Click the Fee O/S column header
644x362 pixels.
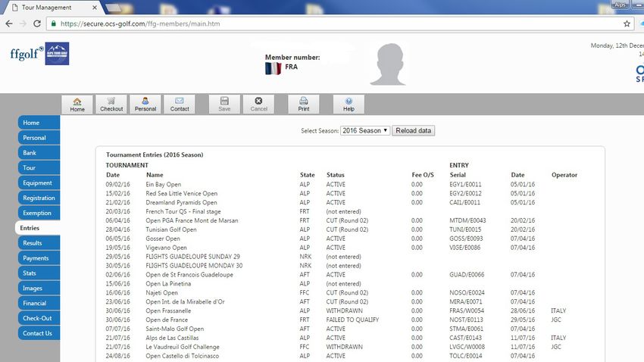coord(423,175)
